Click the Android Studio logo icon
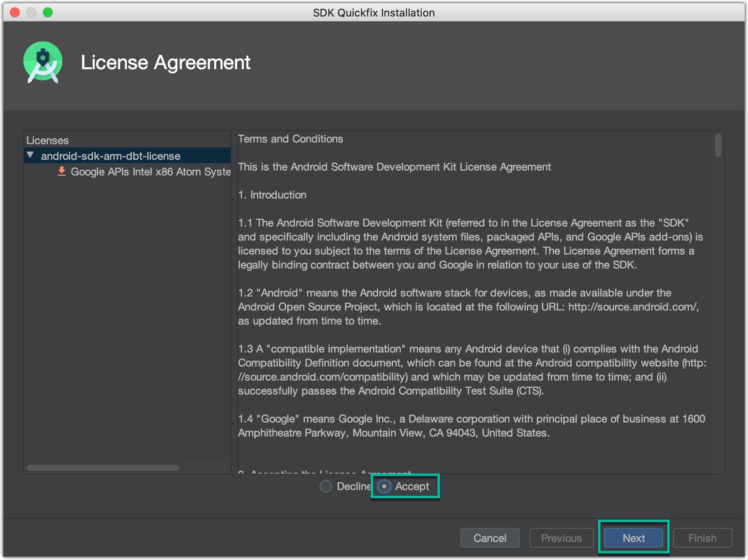Viewport: 748px width, 560px height. pos(43,62)
